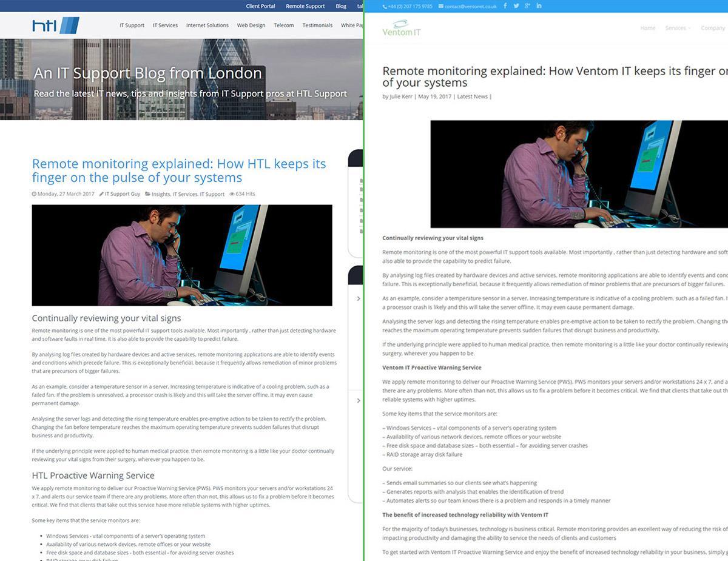
Task: Expand the Services dropdown in Ventom menu
Action: pos(677,28)
